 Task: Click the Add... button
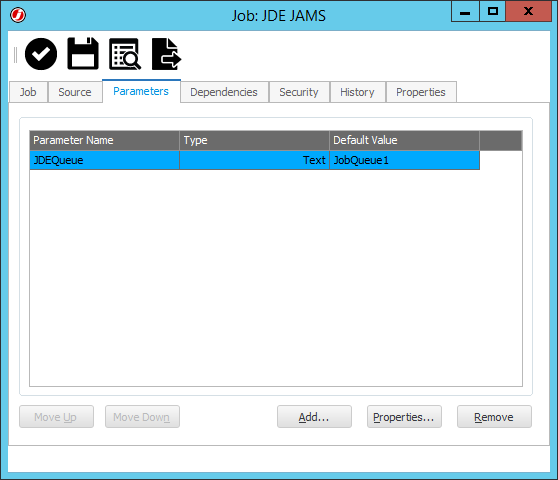[314, 417]
